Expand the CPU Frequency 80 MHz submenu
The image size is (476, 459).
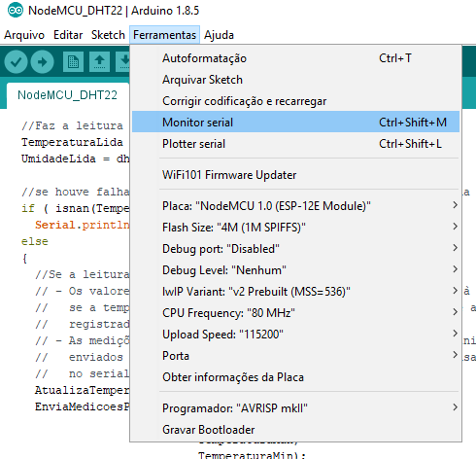click(295, 313)
